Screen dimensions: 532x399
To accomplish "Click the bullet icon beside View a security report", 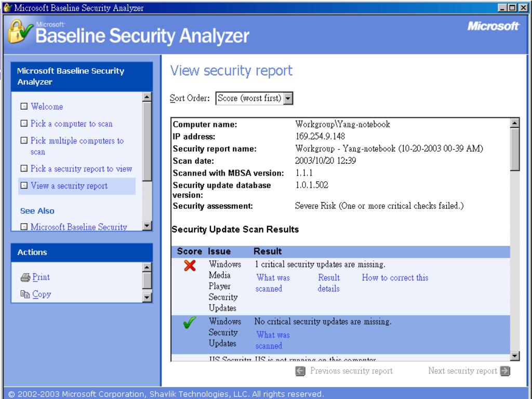I will pos(24,185).
